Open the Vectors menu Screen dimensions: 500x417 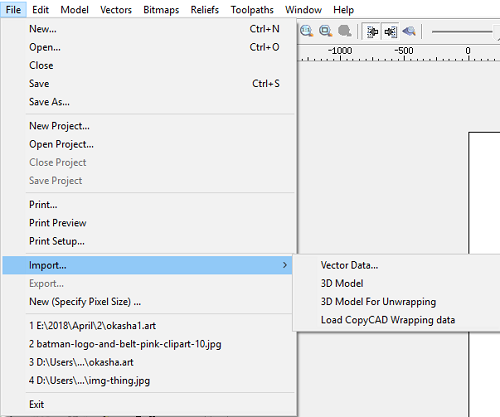(x=116, y=10)
